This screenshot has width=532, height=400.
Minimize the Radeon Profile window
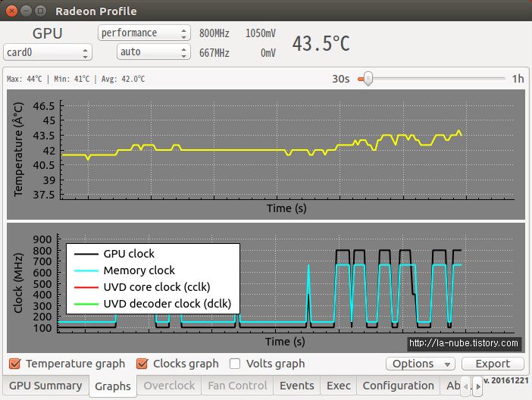tap(26, 11)
